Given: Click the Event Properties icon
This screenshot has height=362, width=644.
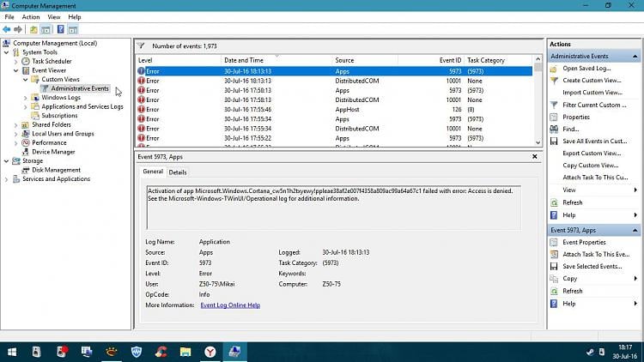Looking at the screenshot, I should [554, 242].
